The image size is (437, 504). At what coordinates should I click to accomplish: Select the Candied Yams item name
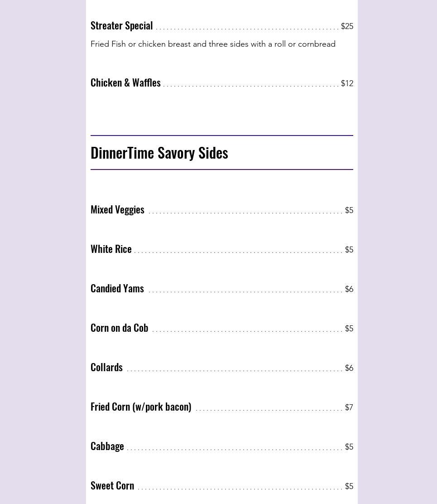click(x=117, y=289)
